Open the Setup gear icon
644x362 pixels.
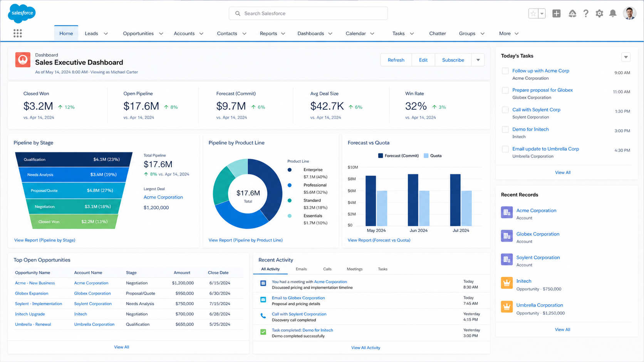[x=599, y=13]
